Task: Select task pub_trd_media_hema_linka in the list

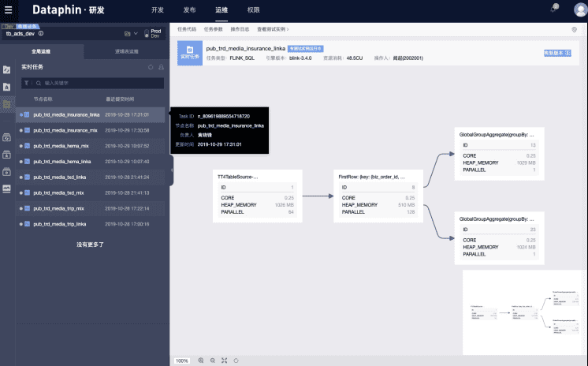Action: [91, 162]
